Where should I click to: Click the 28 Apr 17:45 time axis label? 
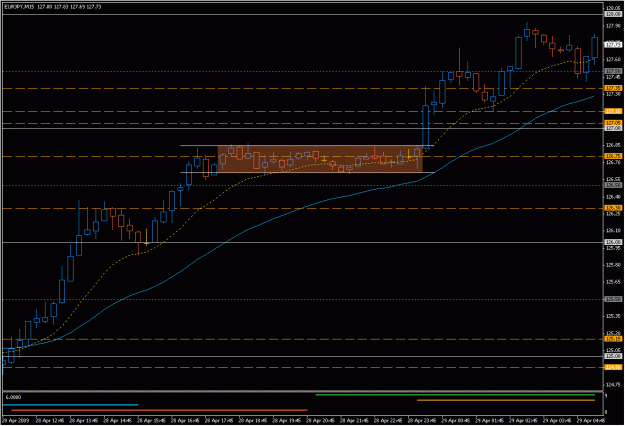[x=219, y=420]
